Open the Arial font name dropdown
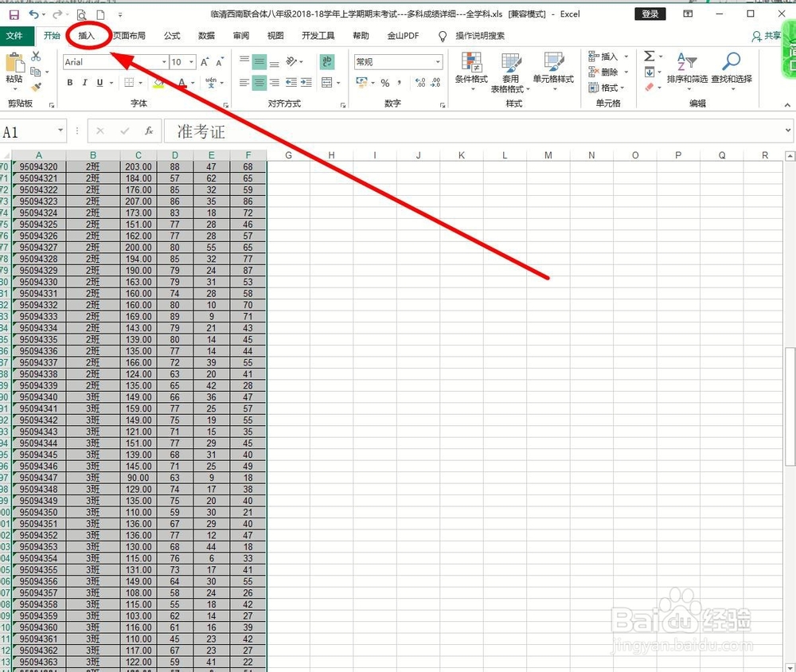This screenshot has height=672, width=796. click(164, 62)
